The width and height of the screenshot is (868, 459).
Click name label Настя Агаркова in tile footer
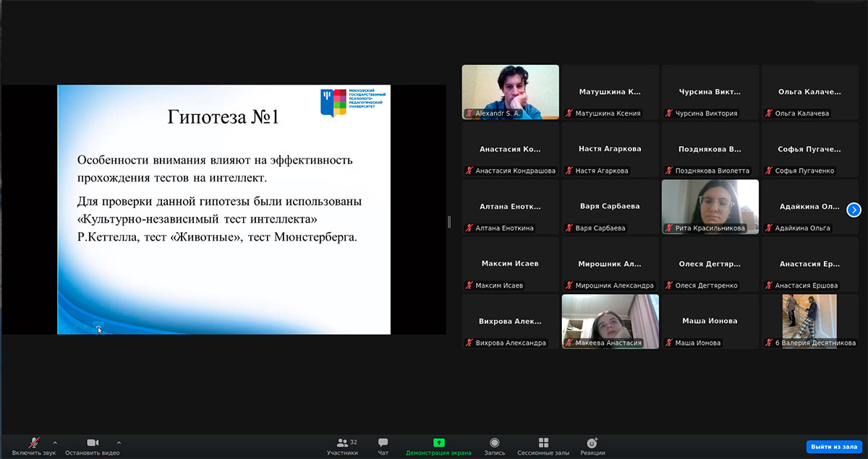click(x=602, y=171)
